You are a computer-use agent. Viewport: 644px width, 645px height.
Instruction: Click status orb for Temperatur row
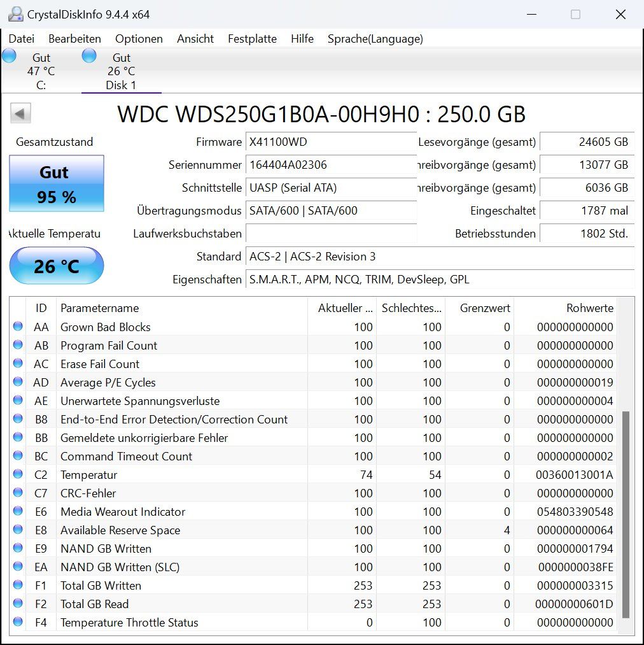[x=18, y=474]
